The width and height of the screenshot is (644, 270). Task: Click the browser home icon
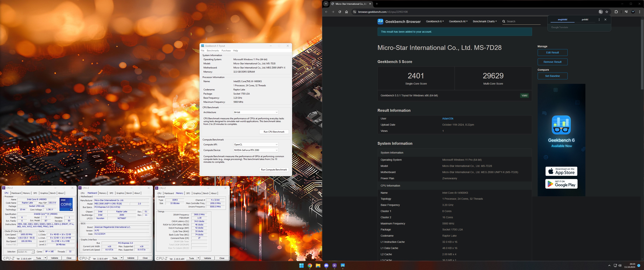click(347, 12)
